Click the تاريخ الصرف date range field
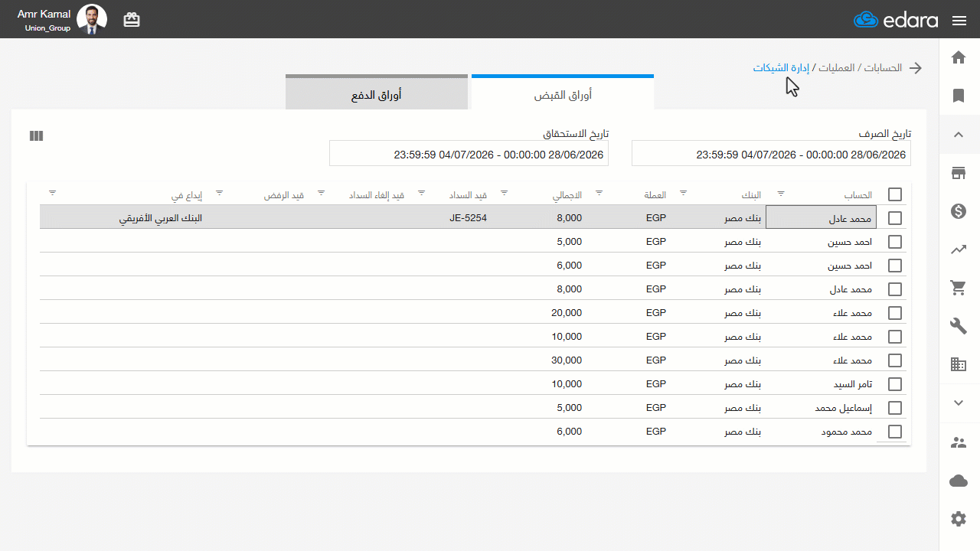This screenshot has height=551, width=980. pos(771,154)
